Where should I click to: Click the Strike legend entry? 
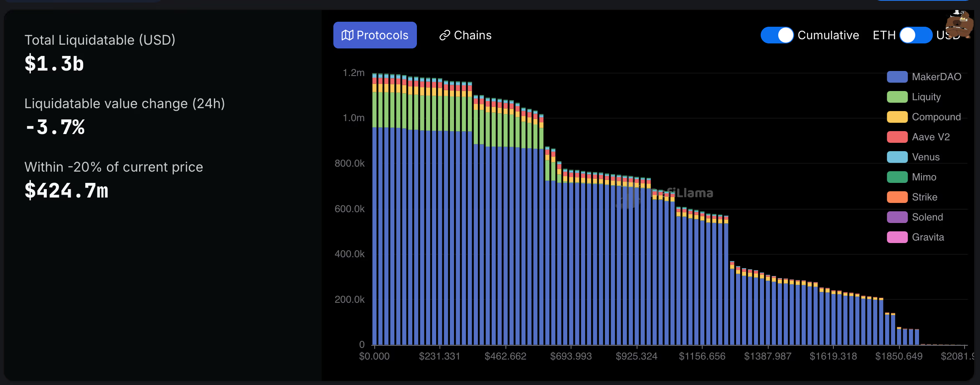(912, 197)
